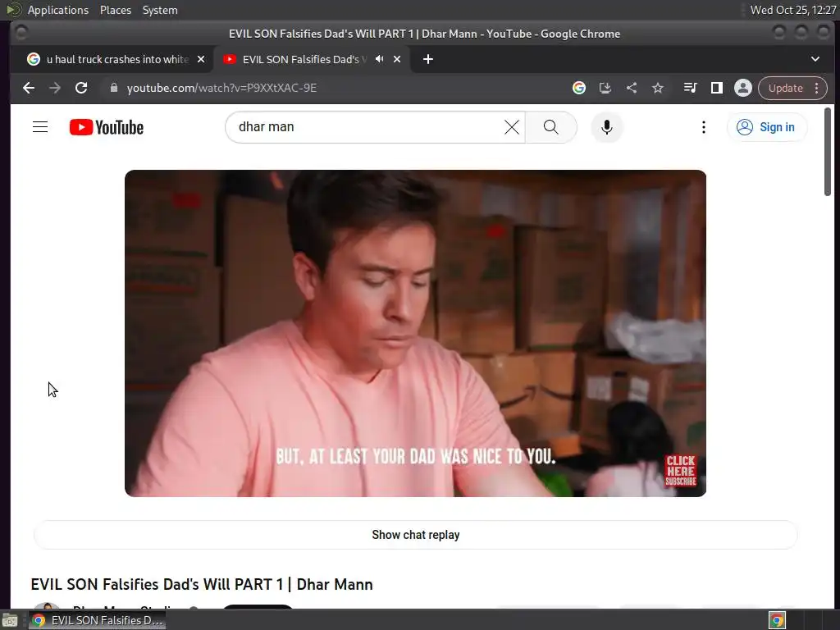Clear the 'dhar man' search text
The height and width of the screenshot is (630, 840).
point(512,127)
